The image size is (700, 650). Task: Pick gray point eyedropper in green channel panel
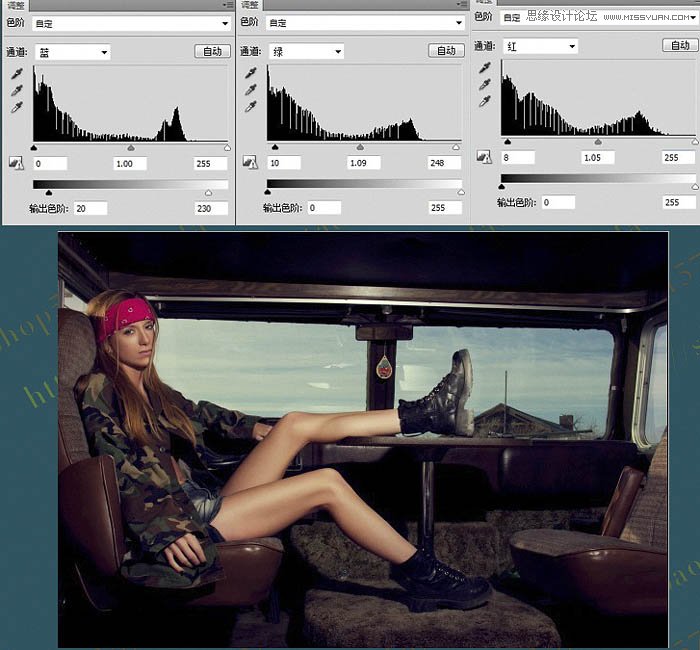251,90
